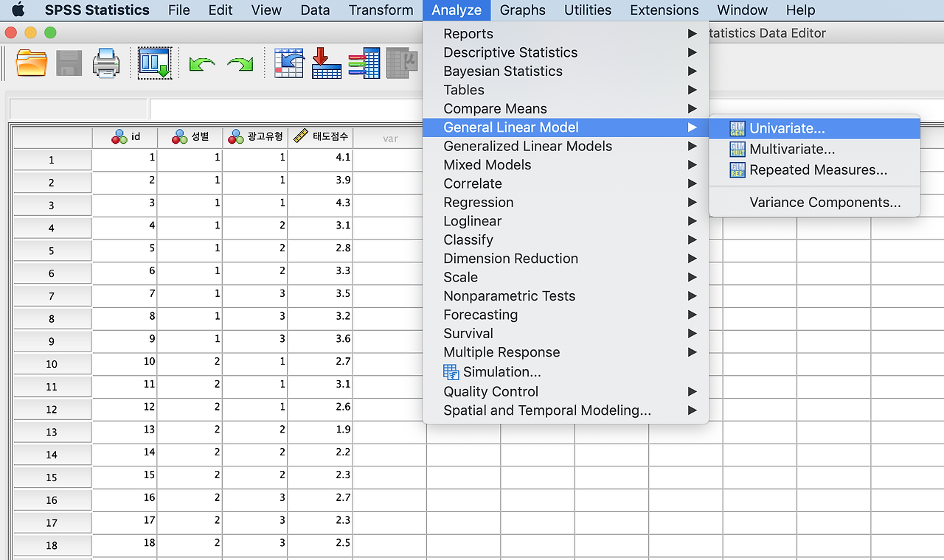944x560 pixels.
Task: Click the green Redo arrow
Action: tap(240, 64)
